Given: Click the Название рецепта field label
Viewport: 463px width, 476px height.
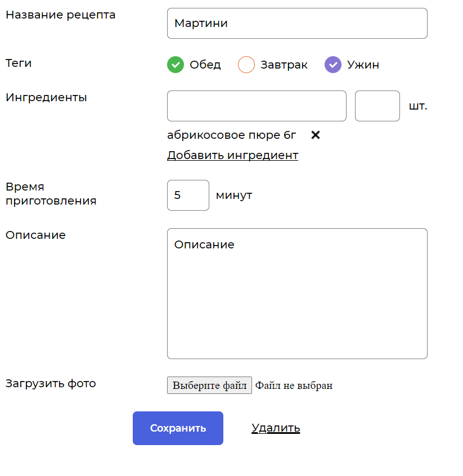Looking at the screenshot, I should [x=61, y=15].
